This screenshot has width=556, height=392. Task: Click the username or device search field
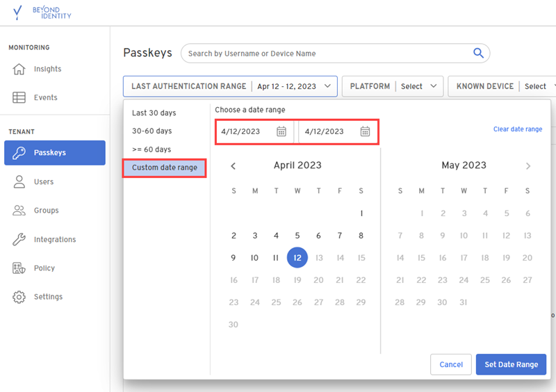point(335,54)
